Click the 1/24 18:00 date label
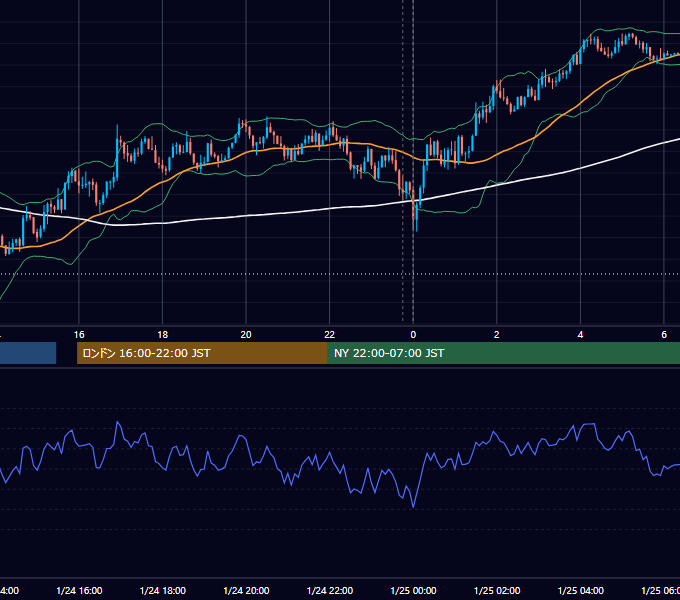 point(163,591)
